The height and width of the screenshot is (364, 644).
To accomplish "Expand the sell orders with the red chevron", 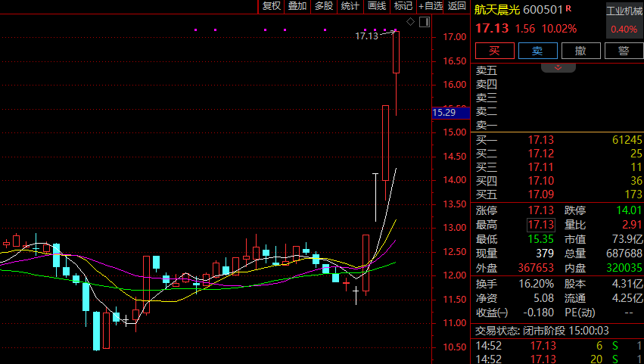I will (x=558, y=68).
